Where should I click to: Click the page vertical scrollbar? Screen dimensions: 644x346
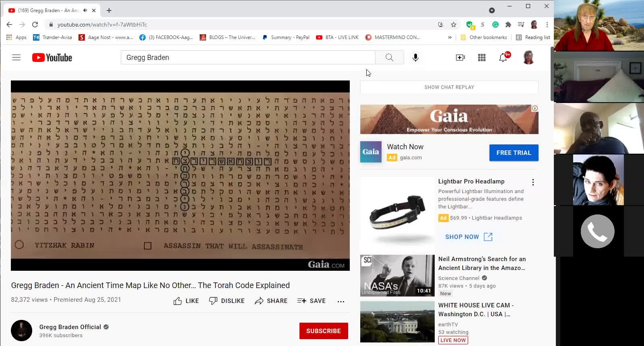pos(552,74)
